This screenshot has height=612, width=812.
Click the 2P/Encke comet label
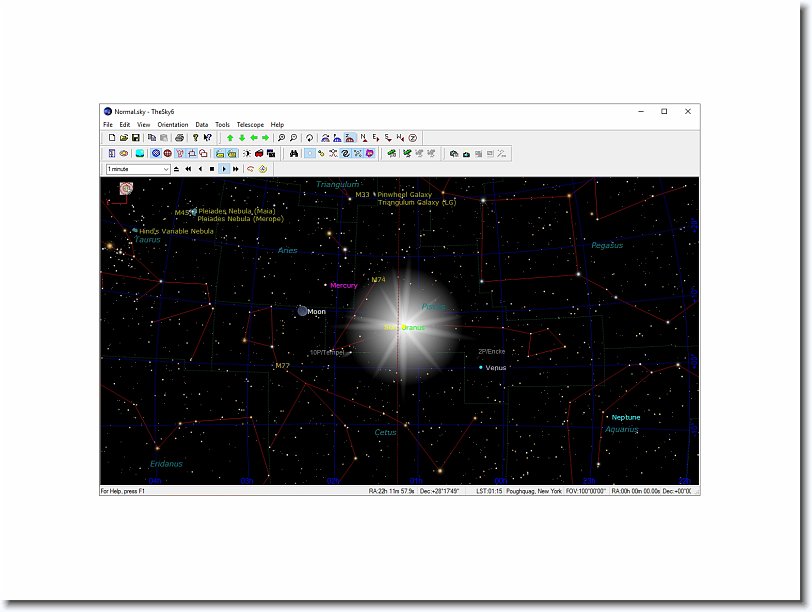pyautogui.click(x=491, y=352)
